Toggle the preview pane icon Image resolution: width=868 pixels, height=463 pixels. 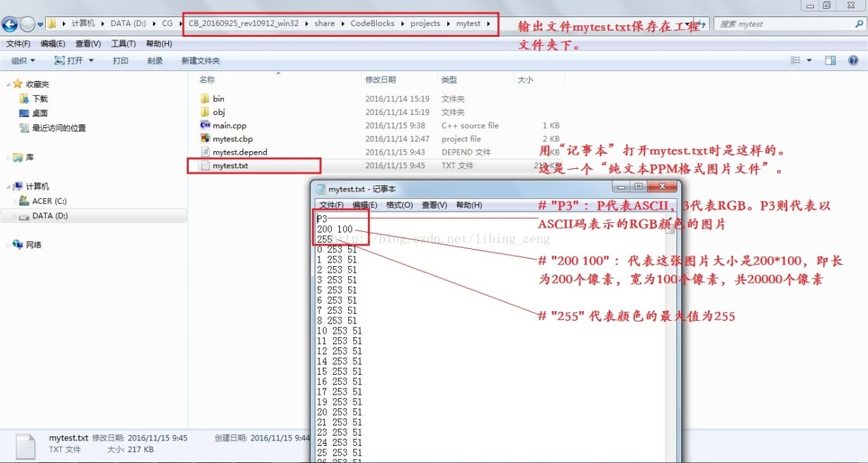point(830,61)
